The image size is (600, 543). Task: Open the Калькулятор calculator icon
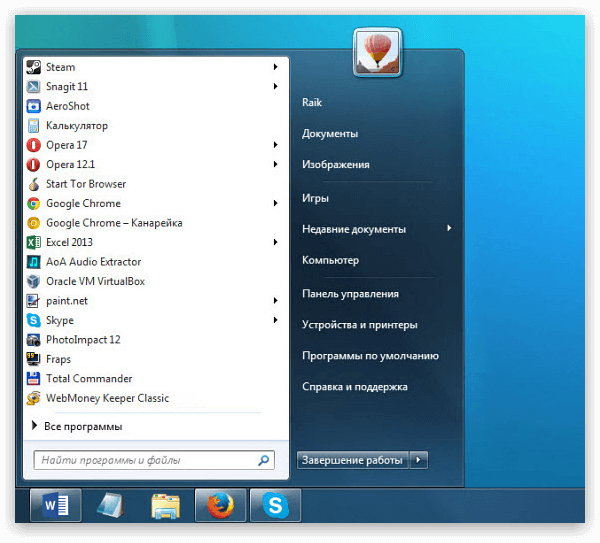(34, 126)
